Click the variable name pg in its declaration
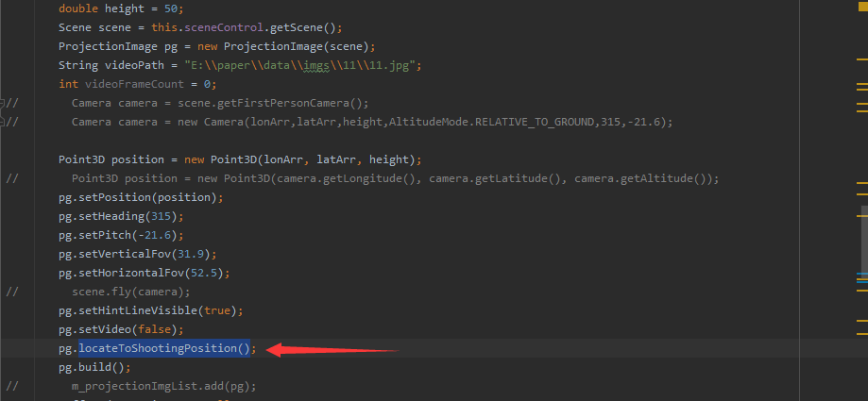Viewport: 868px width, 401px height. pos(171,46)
